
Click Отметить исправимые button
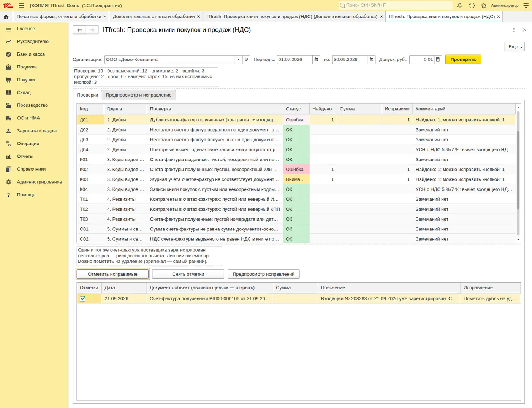click(112, 274)
